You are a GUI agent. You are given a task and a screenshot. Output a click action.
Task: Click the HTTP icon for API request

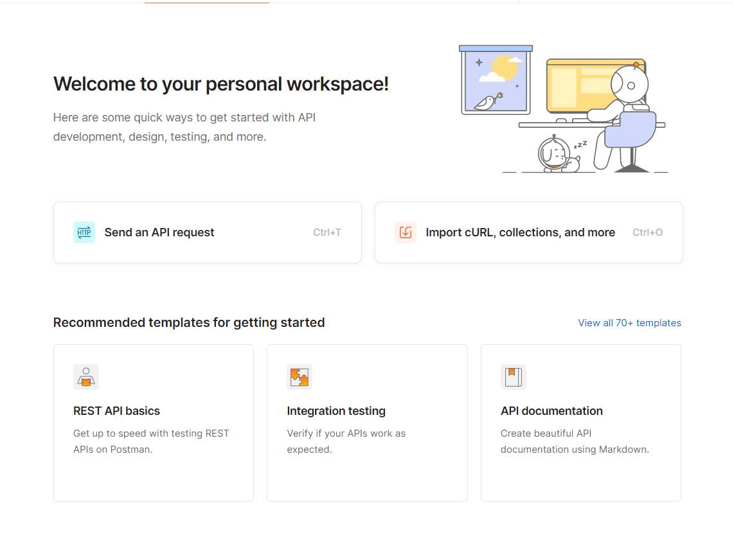(84, 232)
